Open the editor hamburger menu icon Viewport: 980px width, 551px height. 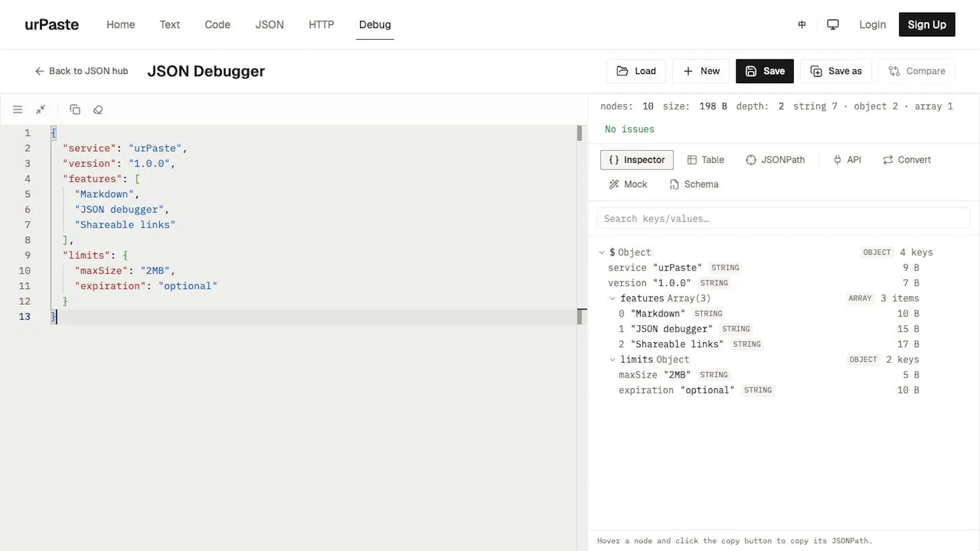pyautogui.click(x=18, y=110)
